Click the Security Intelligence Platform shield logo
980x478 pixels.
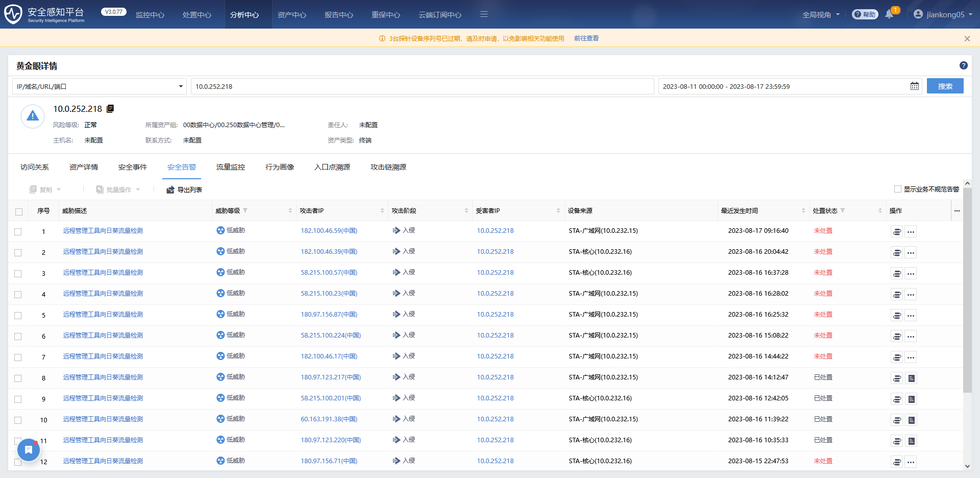(13, 14)
